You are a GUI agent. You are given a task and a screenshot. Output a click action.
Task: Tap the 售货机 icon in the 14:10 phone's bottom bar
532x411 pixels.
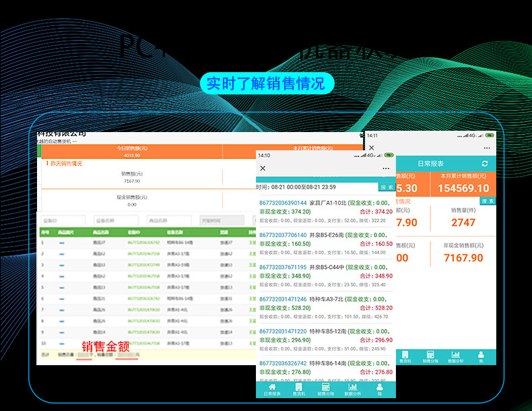(x=298, y=389)
